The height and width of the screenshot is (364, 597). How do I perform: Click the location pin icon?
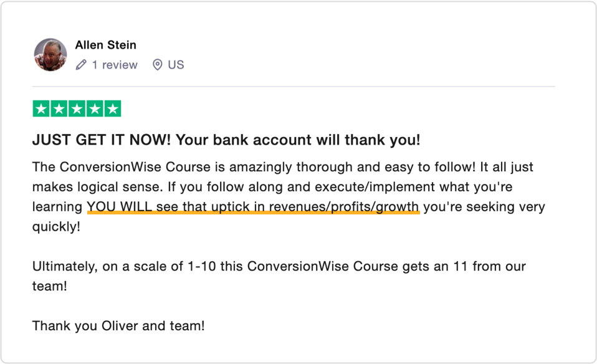click(x=157, y=65)
